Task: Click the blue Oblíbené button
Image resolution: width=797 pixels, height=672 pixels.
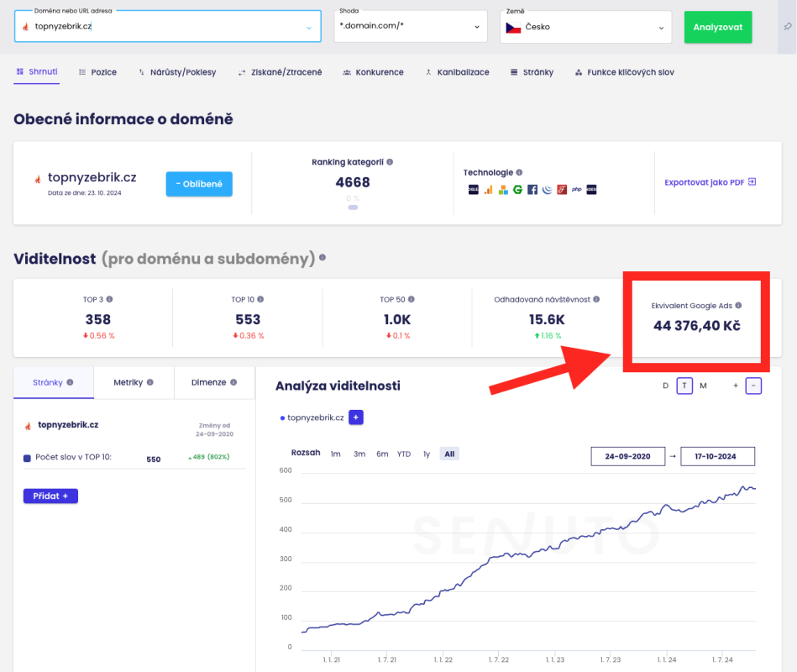Action: 199,184
